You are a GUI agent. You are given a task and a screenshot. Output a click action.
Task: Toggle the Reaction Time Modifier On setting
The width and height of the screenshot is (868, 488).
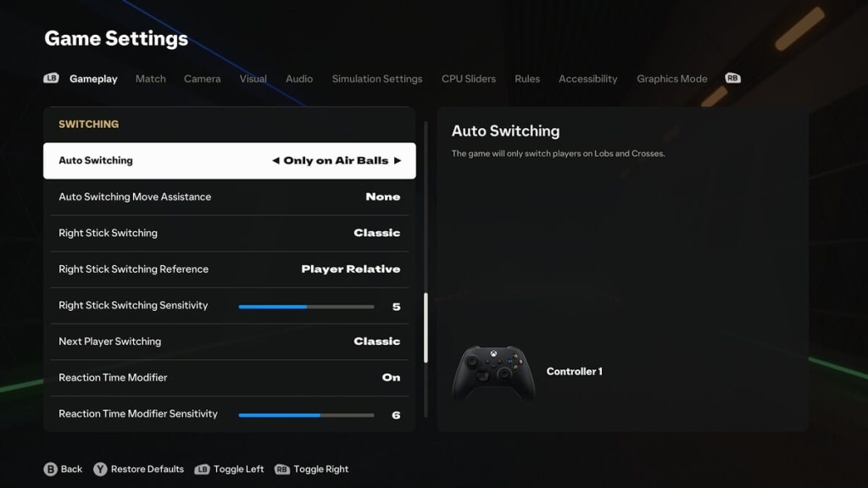tap(229, 377)
